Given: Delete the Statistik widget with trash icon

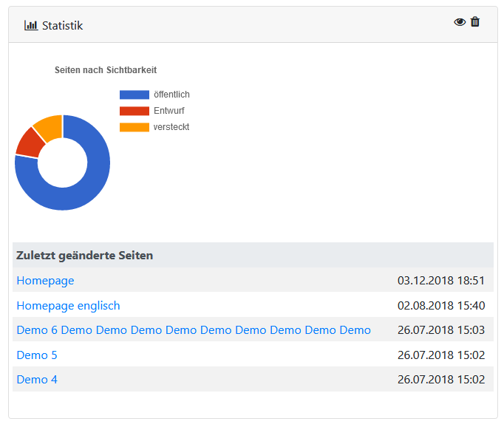Looking at the screenshot, I should 475,22.
